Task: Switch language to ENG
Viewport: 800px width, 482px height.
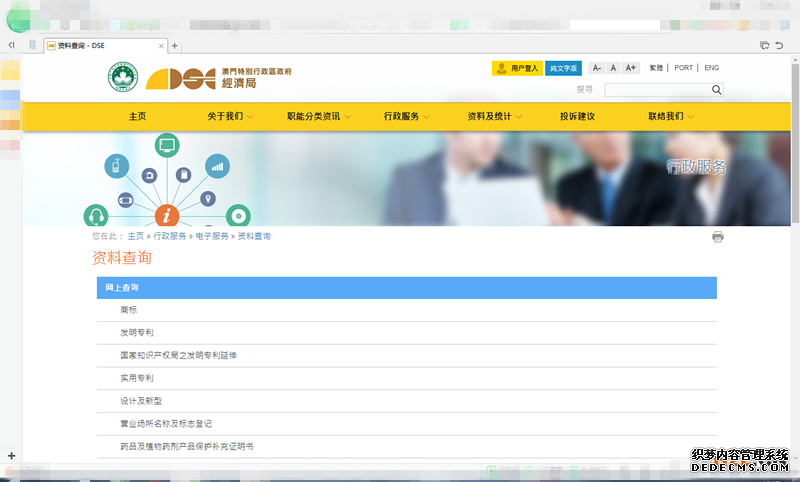Action: (712, 68)
